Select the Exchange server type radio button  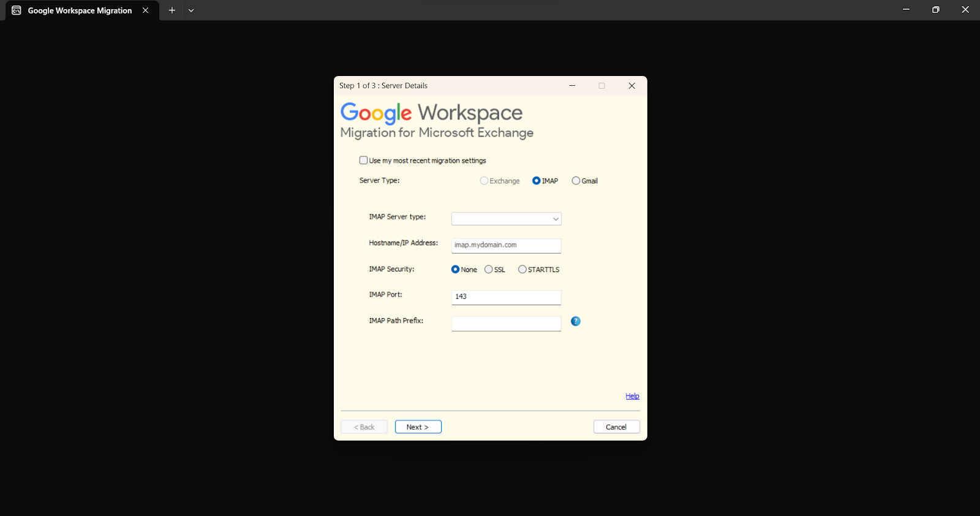pos(484,181)
